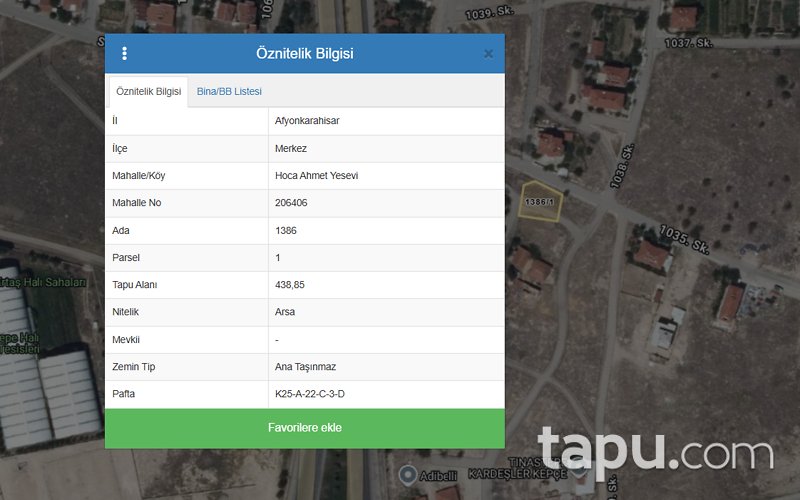Click the Afyonkarahisar province value
Screen dimensions: 800x500
(307, 121)
